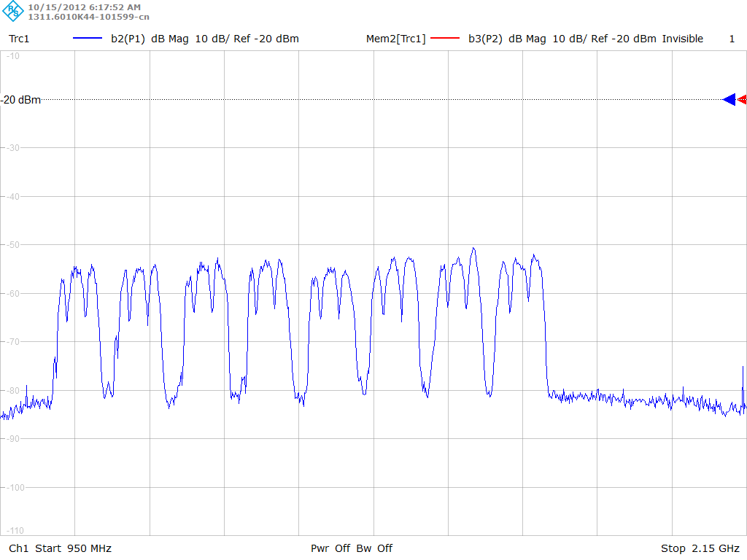Click the -20 dBm reference line label
The image size is (747, 560).
click(21, 100)
